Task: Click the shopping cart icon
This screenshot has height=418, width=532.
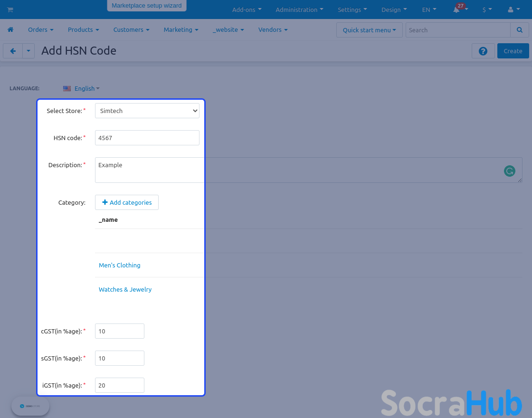Action: pos(10,9)
